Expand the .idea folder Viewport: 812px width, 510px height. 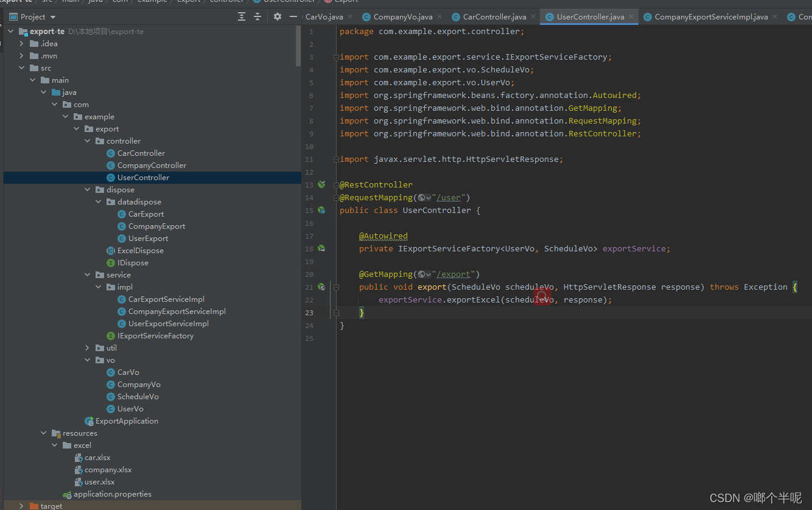coord(22,44)
